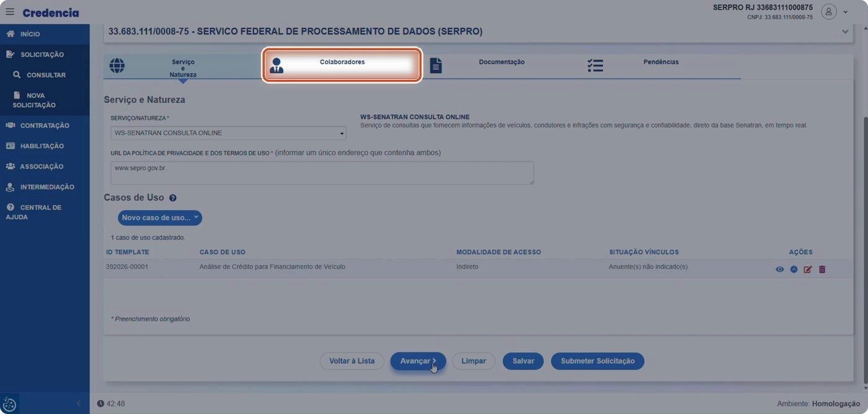The image size is (868, 414).
Task: Click Avançar button
Action: (x=418, y=361)
